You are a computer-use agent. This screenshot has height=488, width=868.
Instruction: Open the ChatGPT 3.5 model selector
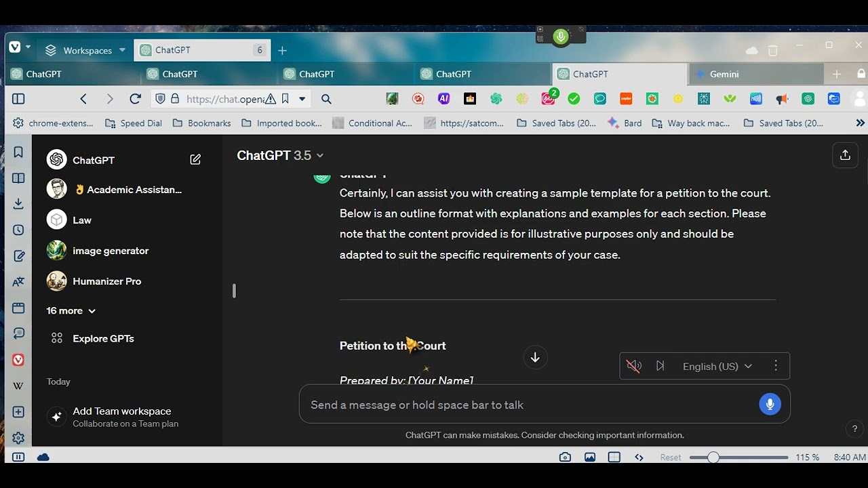(x=280, y=155)
